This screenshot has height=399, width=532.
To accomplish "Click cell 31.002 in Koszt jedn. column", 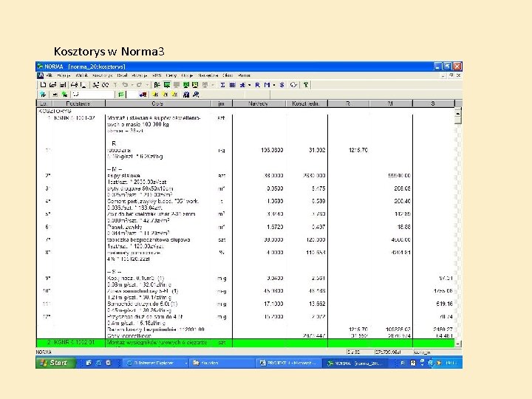I will (x=317, y=150).
